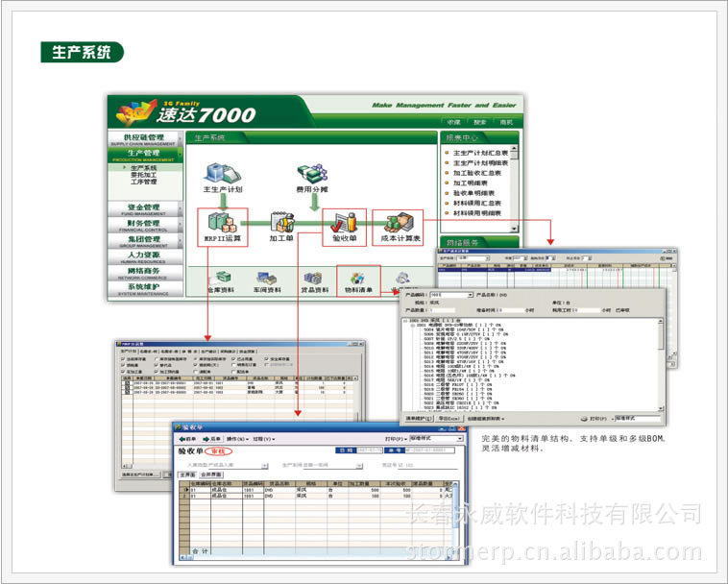Image resolution: width=728 pixels, height=584 pixels.
Task: Open the 验收单 icon in flowchart
Action: point(345,227)
